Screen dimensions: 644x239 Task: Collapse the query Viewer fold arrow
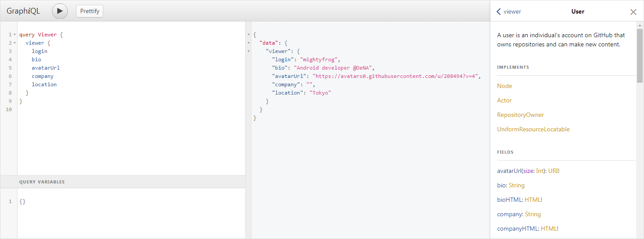pyautogui.click(x=14, y=35)
